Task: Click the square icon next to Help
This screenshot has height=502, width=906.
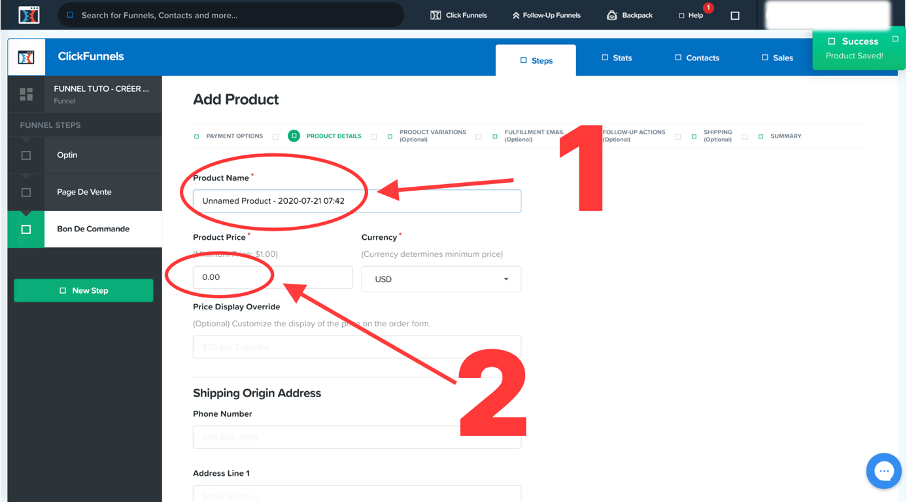Action: pyautogui.click(x=735, y=16)
